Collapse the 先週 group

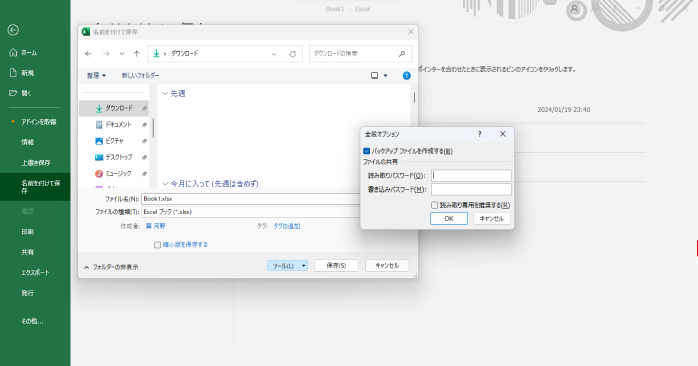click(165, 94)
